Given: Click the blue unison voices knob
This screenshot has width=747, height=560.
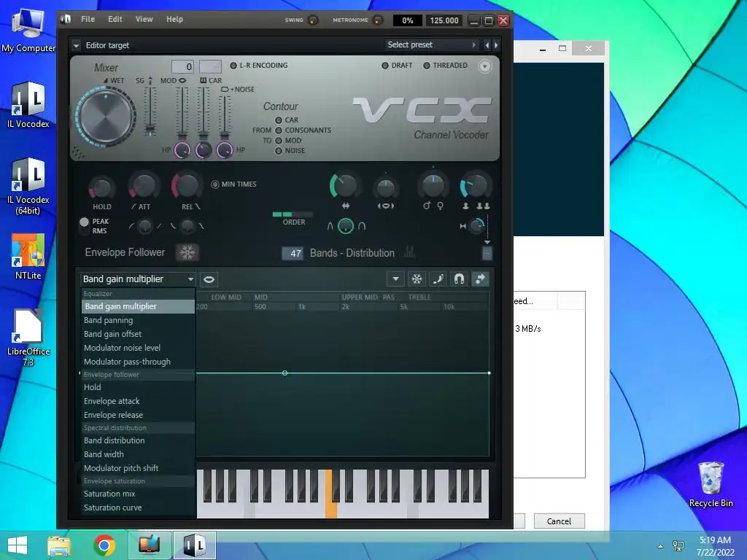Looking at the screenshot, I should [475, 186].
